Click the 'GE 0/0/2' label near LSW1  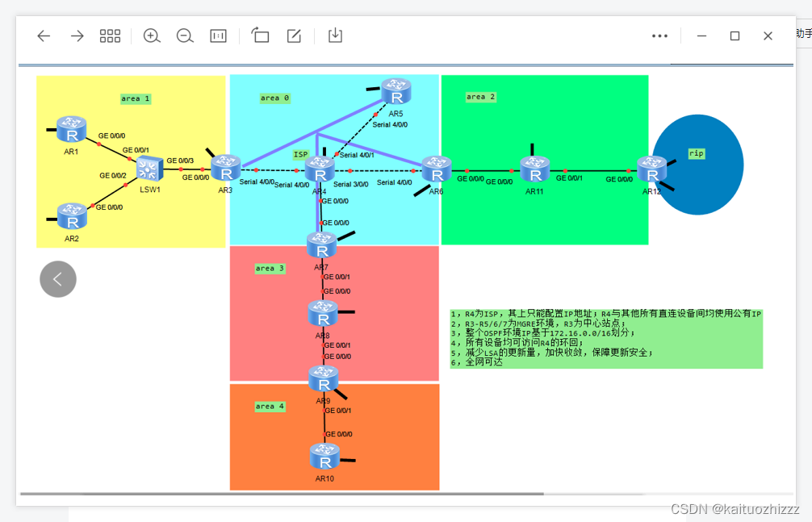pyautogui.click(x=113, y=176)
